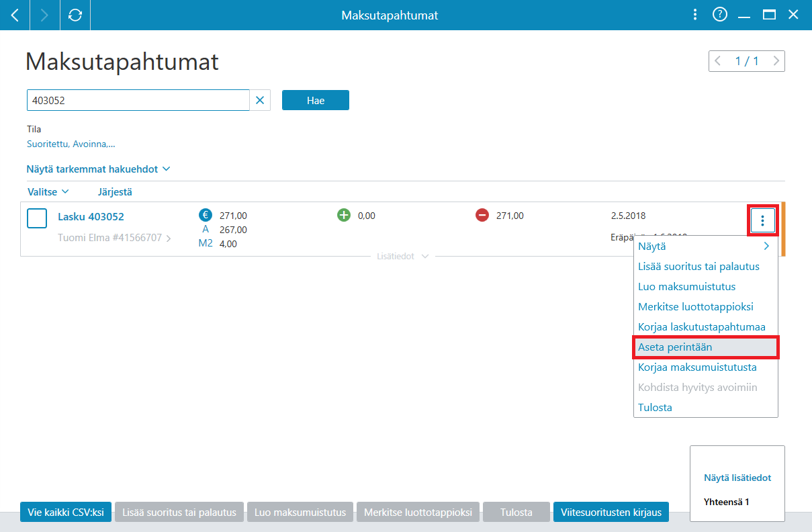Open the Valitse dropdown
The width and height of the screenshot is (812, 532).
[x=48, y=191]
